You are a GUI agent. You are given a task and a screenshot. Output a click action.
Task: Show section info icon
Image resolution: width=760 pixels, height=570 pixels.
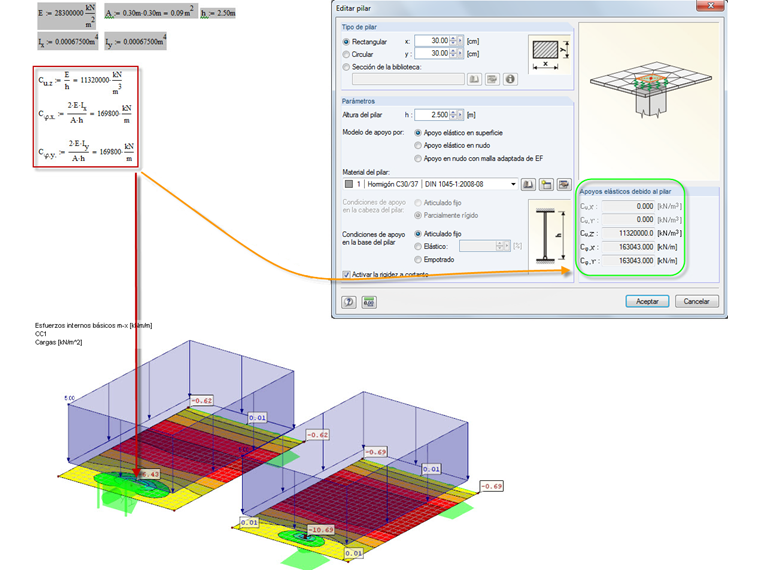pyautogui.click(x=510, y=79)
